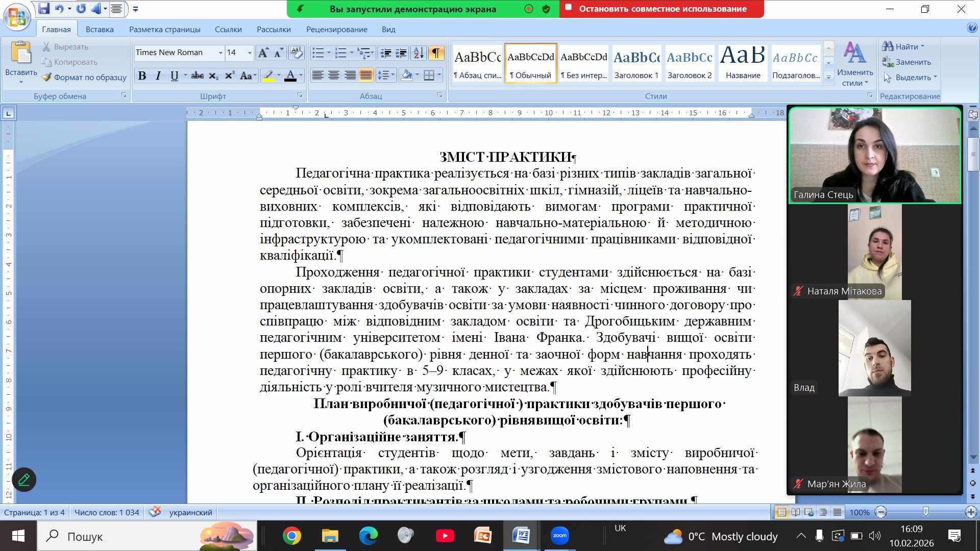Toggle italic formatting

158,76
